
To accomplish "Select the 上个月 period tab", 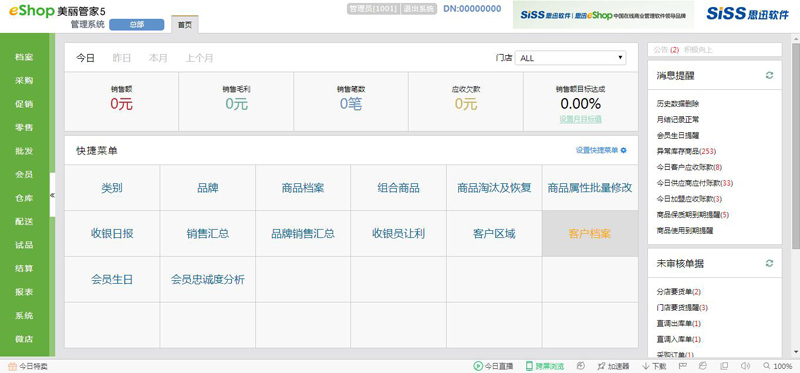I will coord(199,58).
